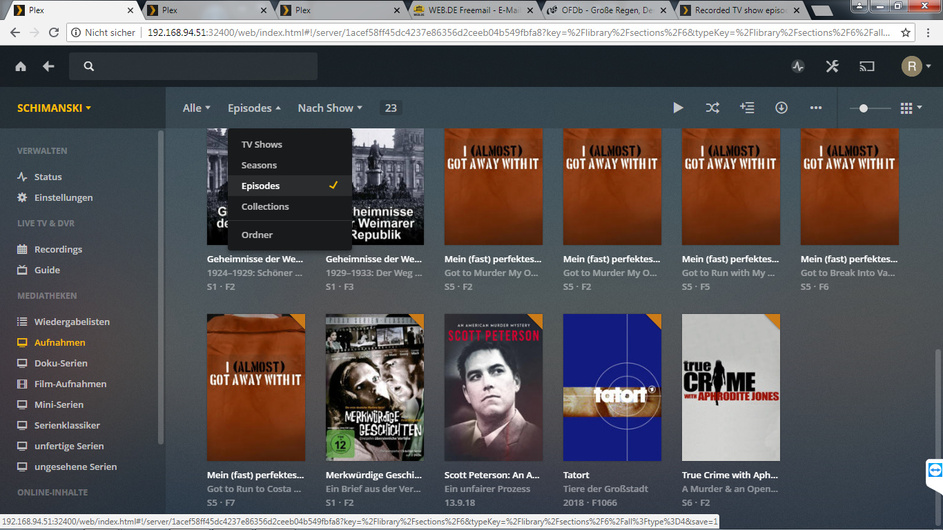Open the Nach Show sort dropdown
Viewport: 943px width, 530px height.
pos(330,108)
